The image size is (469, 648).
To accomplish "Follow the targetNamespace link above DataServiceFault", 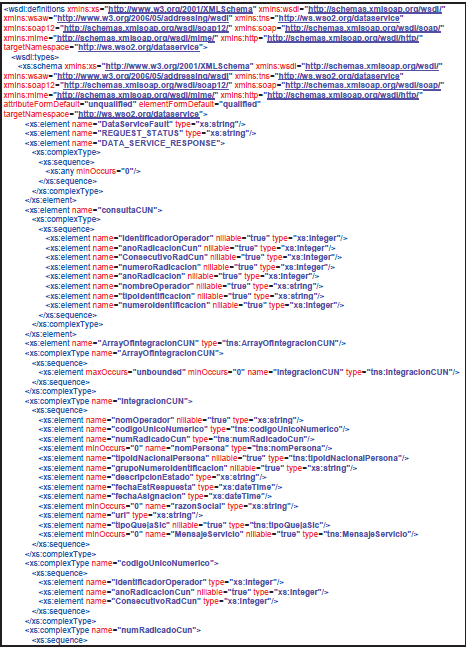I will point(138,114).
